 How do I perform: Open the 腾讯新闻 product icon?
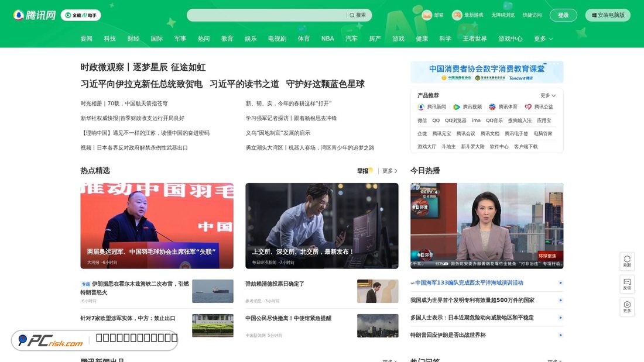pyautogui.click(x=421, y=106)
